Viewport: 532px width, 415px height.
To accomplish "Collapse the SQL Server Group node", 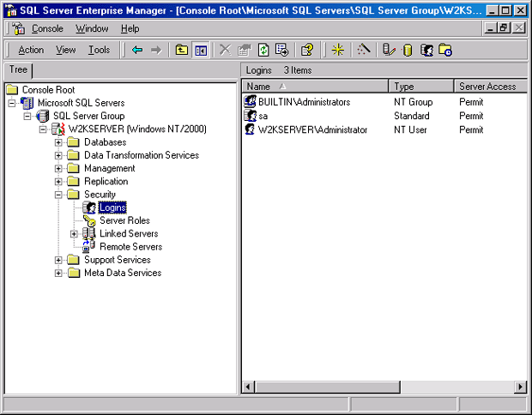I will tap(27, 116).
